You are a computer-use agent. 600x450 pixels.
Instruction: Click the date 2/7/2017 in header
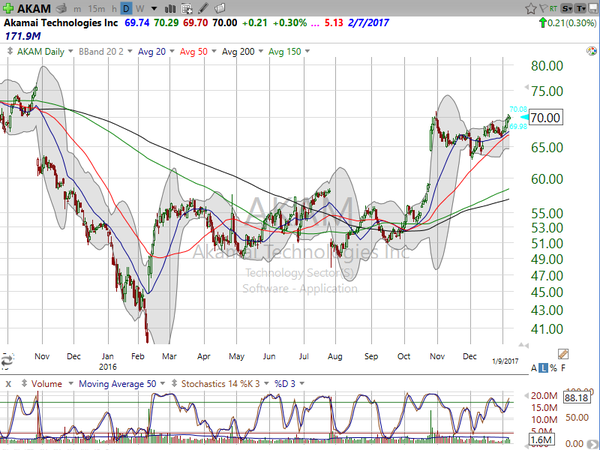(x=368, y=23)
